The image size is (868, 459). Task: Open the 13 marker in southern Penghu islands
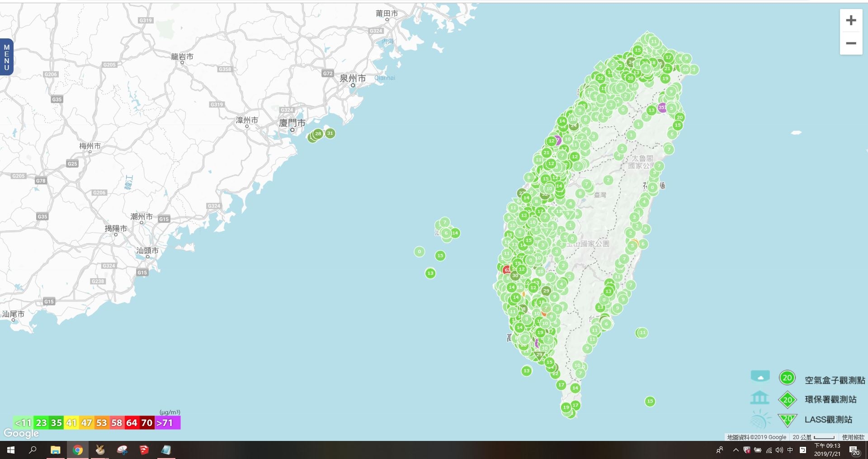coord(430,273)
